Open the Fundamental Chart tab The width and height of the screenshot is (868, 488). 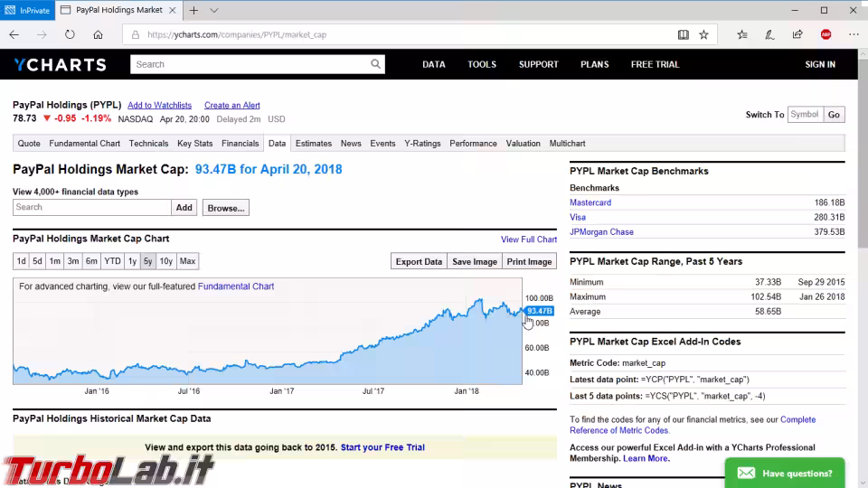tap(85, 144)
